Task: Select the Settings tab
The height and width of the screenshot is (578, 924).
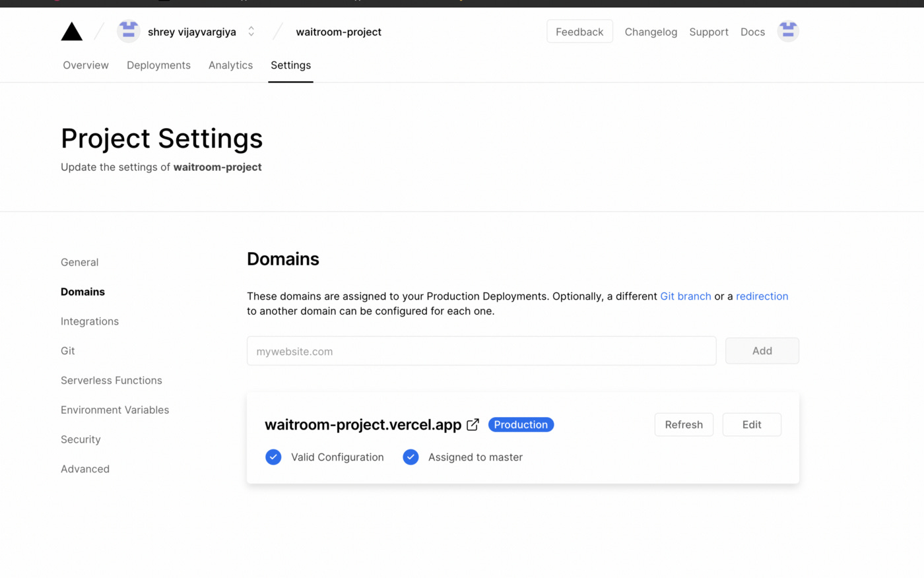Action: click(290, 65)
